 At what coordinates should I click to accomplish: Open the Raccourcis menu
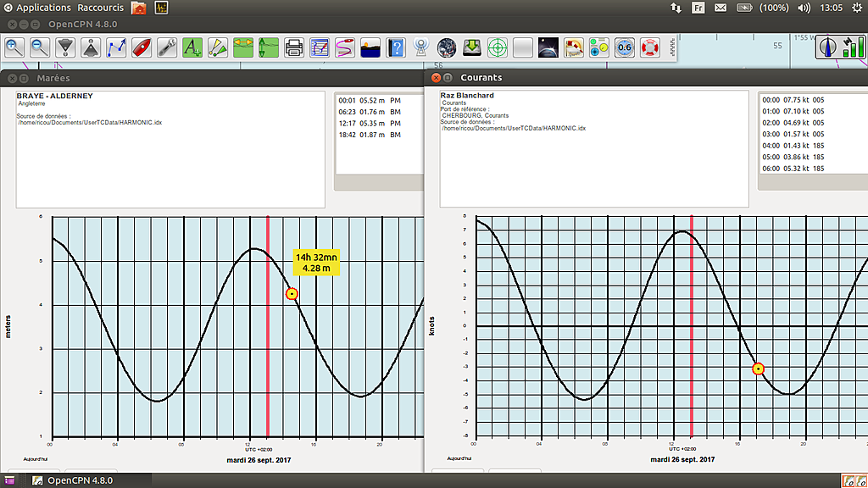[x=101, y=8]
